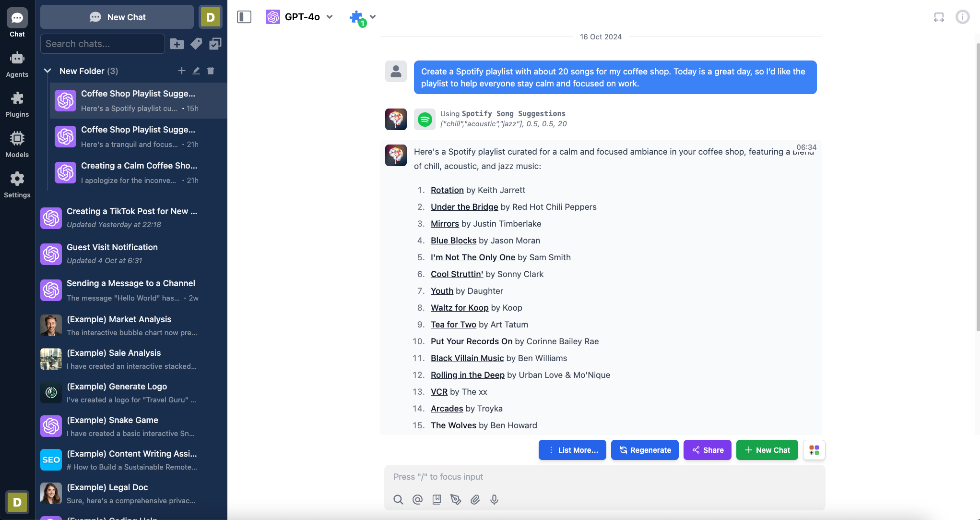
Task: Rename New Folder with pencil icon
Action: pos(196,71)
